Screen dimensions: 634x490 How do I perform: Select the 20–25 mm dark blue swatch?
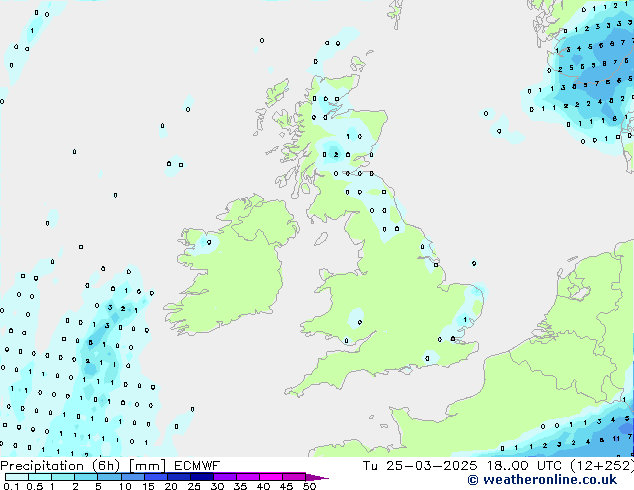coord(178,477)
